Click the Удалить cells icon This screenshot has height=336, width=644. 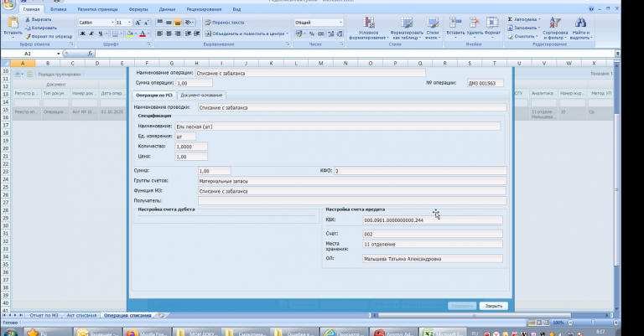475,23
